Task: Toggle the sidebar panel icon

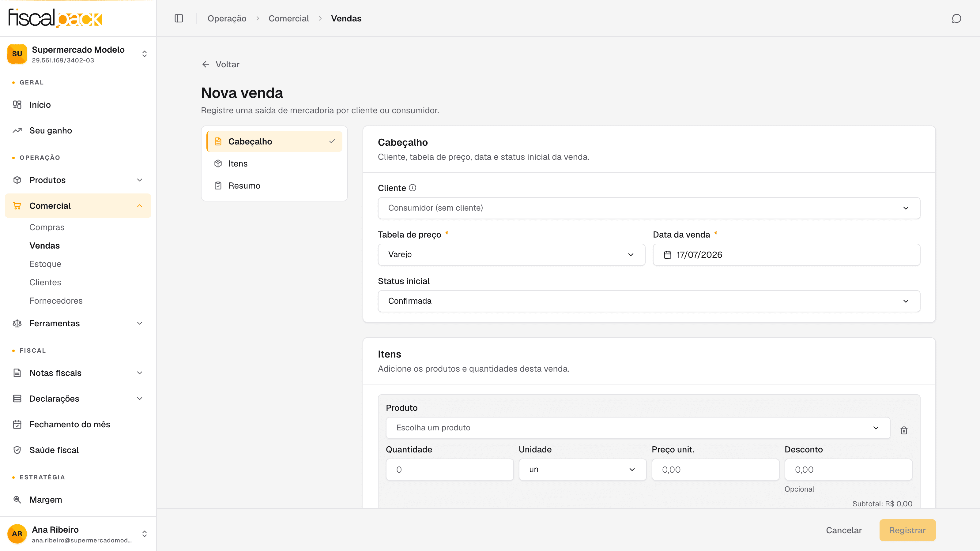Action: tap(179, 18)
